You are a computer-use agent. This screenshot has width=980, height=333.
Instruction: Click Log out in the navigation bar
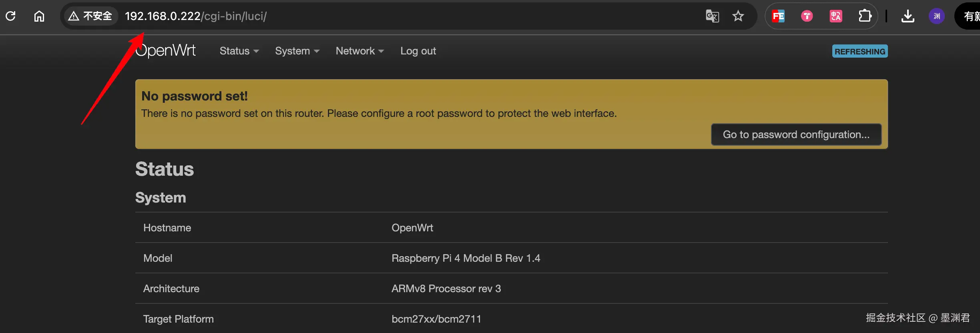tap(418, 51)
